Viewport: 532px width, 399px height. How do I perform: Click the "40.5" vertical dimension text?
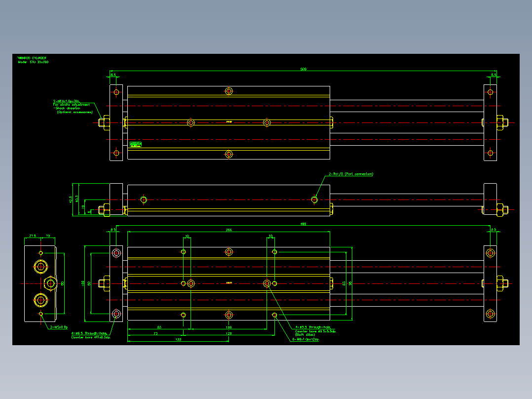(76, 199)
